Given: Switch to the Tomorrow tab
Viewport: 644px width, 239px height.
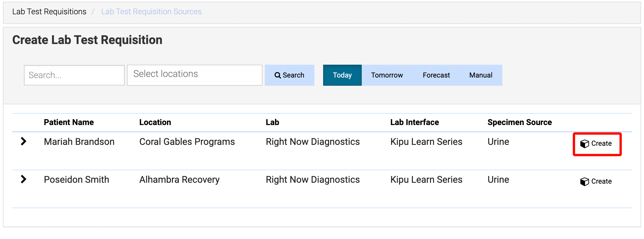Looking at the screenshot, I should pos(387,75).
